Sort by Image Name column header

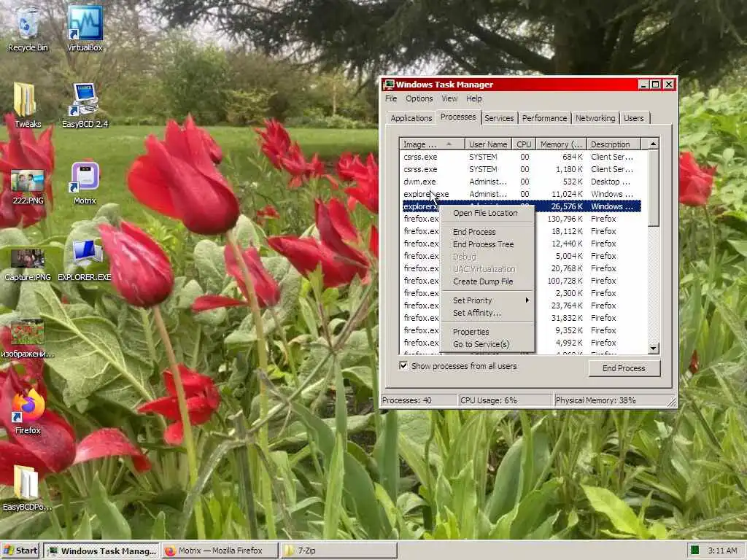pos(432,144)
